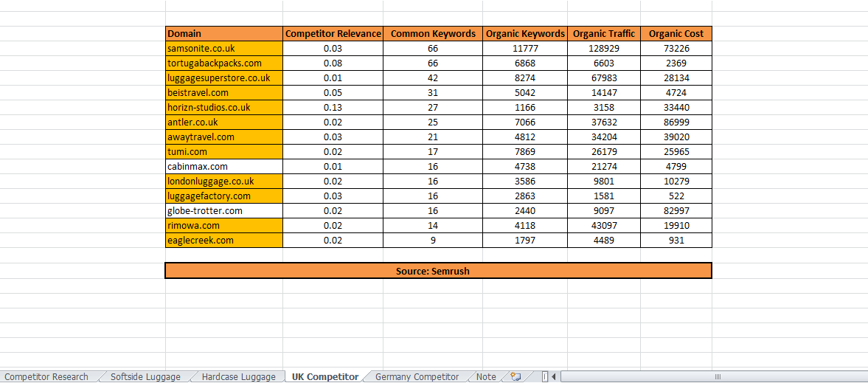This screenshot has height=383, width=868.
Task: Select the Domain header cell
Action: [x=224, y=33]
